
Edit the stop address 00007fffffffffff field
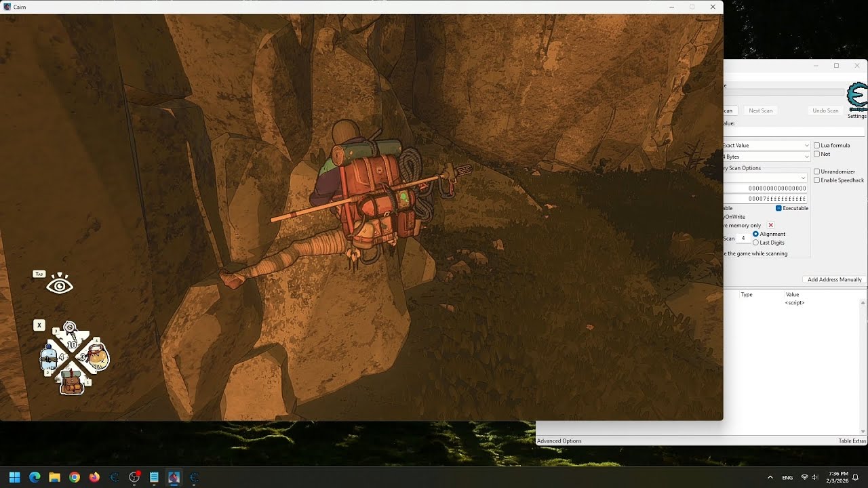tap(765, 199)
